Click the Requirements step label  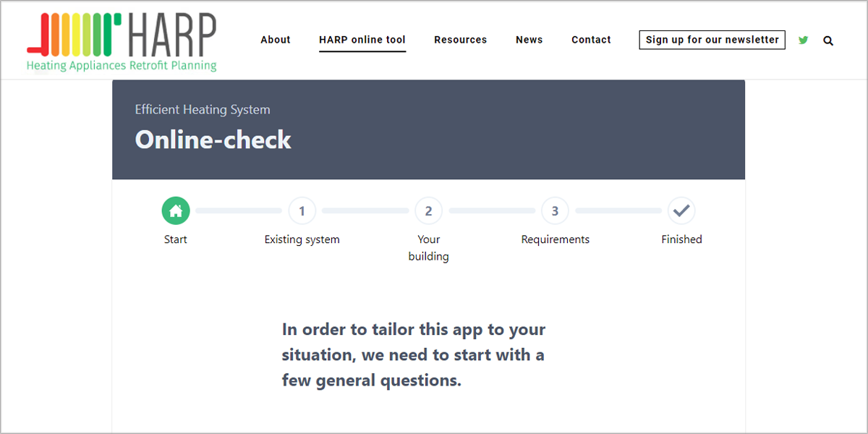pos(555,239)
